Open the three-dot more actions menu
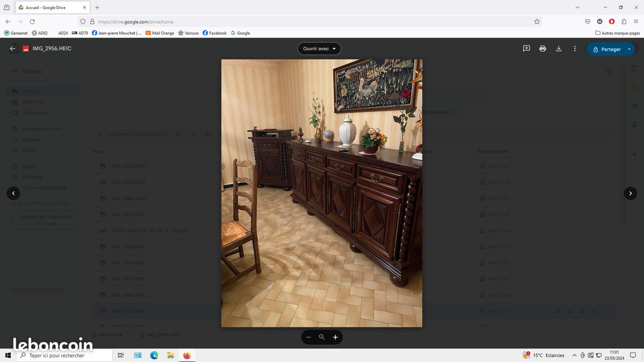 (575, 48)
